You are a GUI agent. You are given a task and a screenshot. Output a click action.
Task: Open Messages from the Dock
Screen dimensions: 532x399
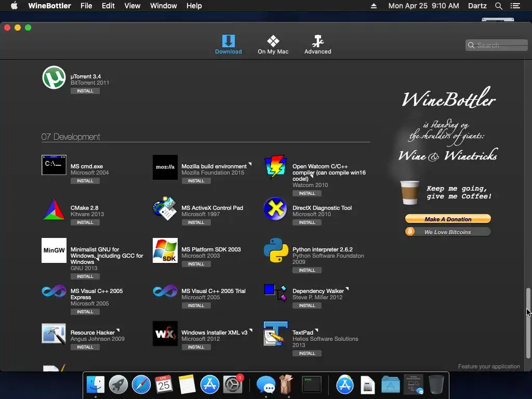[266, 385]
